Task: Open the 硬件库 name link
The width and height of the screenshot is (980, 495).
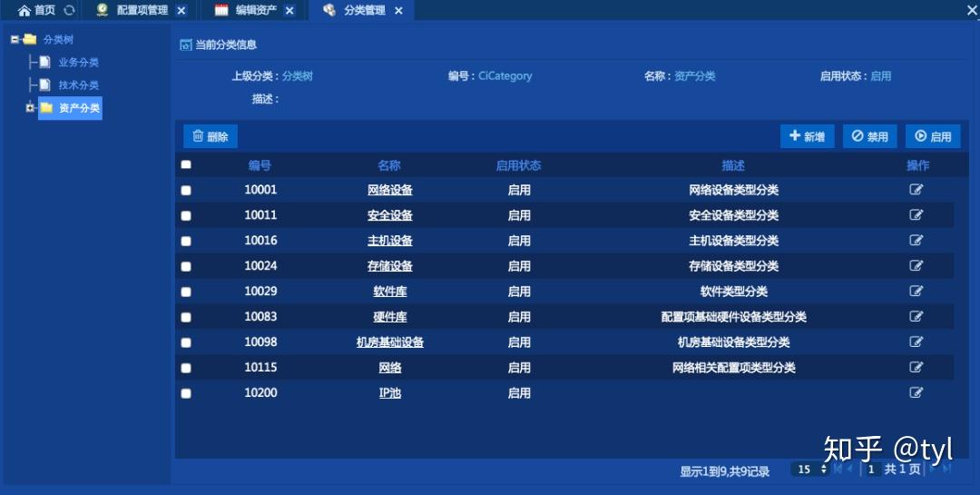Action: point(390,317)
